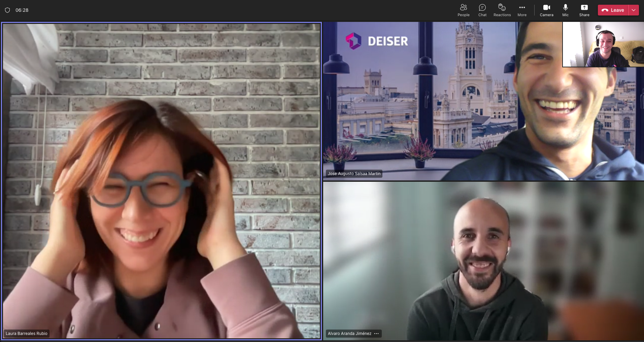Share your screen content
The height and width of the screenshot is (342, 644).
(x=584, y=10)
